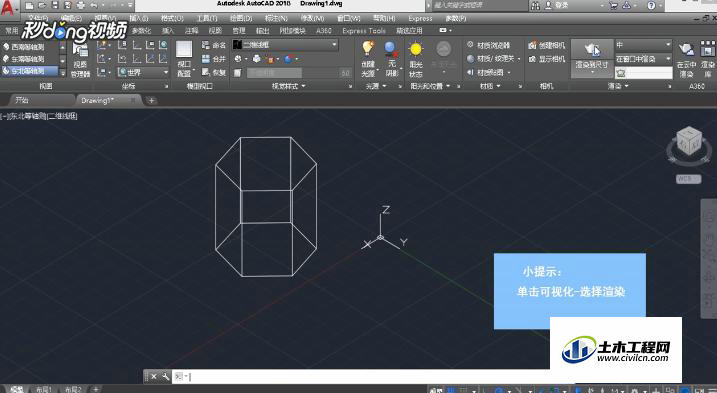Click the Create Light (创建光源) bulb icon
Screen dimensions: 717x393
pyautogui.click(x=368, y=48)
